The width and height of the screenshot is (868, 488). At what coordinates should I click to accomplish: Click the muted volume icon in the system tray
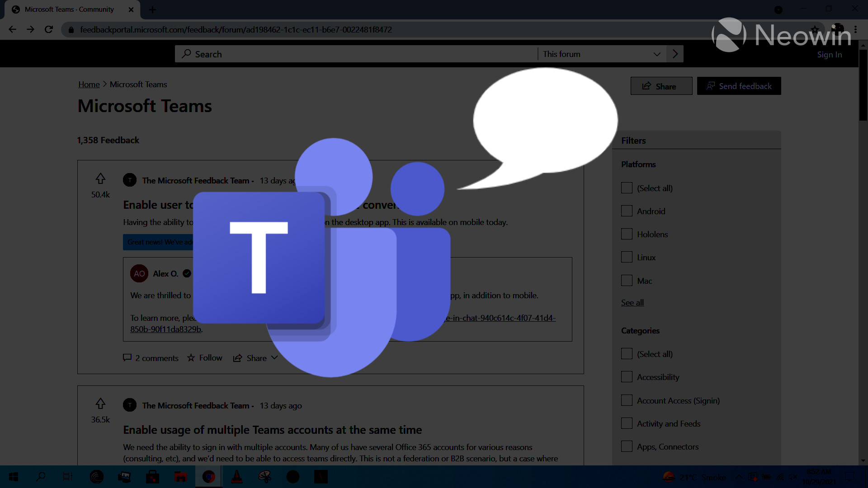pyautogui.click(x=793, y=477)
